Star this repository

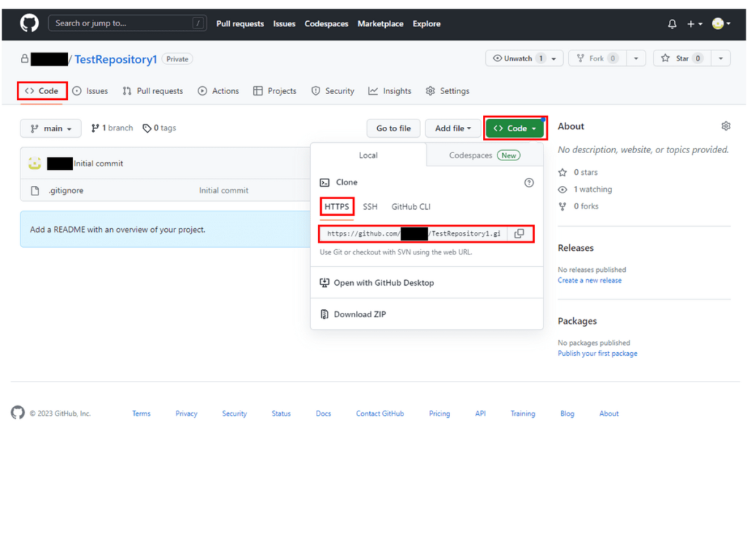click(682, 58)
